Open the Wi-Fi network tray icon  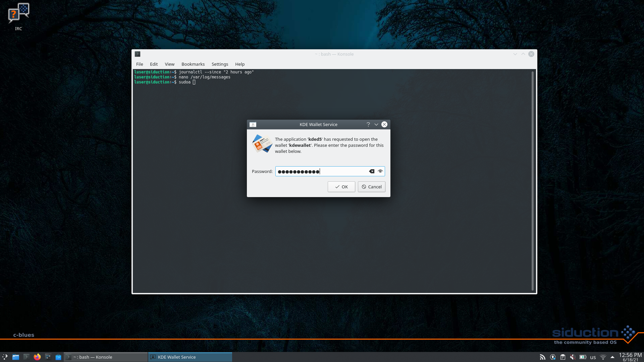click(x=603, y=357)
